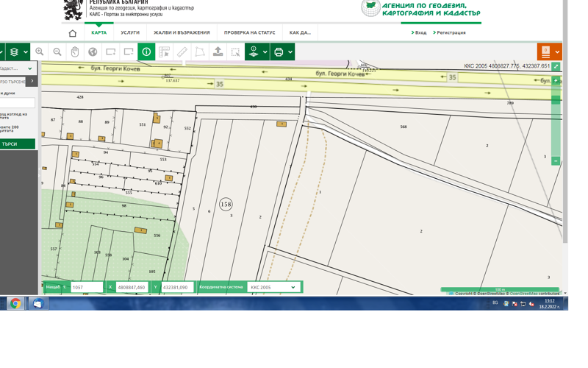Open the УСЛУГИ menu tab

130,32
